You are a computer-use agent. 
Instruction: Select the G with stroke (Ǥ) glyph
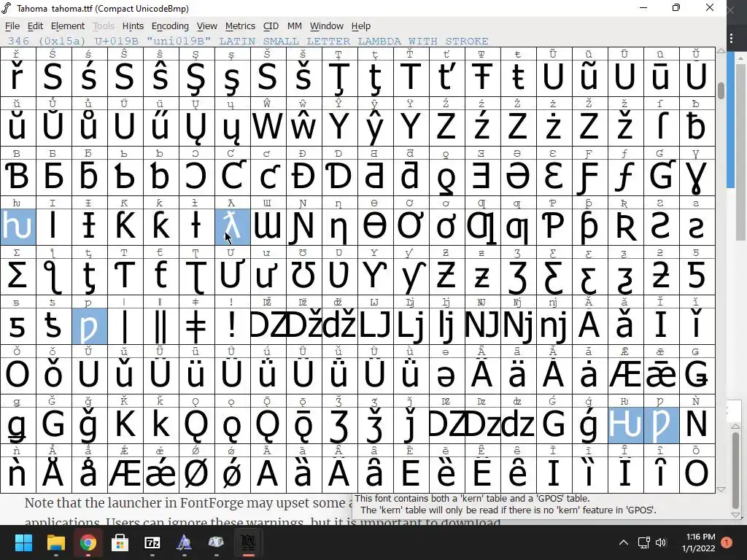tap(697, 376)
